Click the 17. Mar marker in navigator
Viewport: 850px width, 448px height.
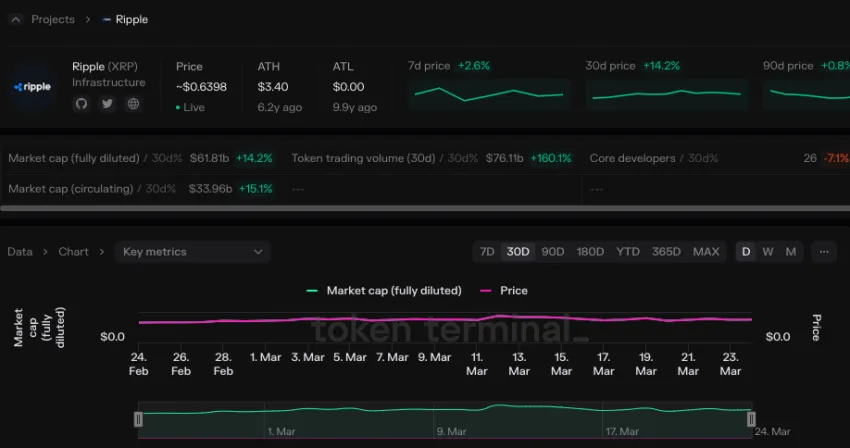pyautogui.click(x=622, y=432)
